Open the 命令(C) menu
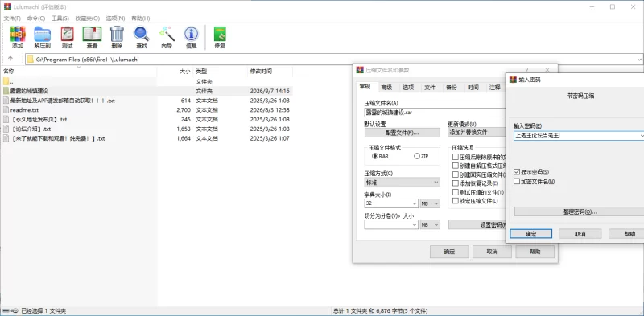The height and width of the screenshot is (316, 644). coord(36,18)
